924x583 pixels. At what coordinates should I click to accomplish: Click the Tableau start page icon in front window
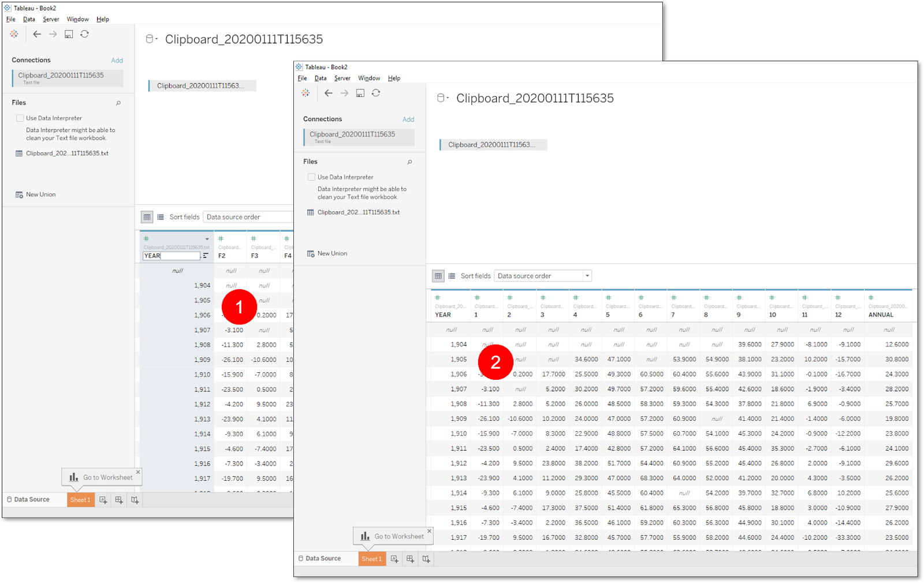(x=305, y=93)
